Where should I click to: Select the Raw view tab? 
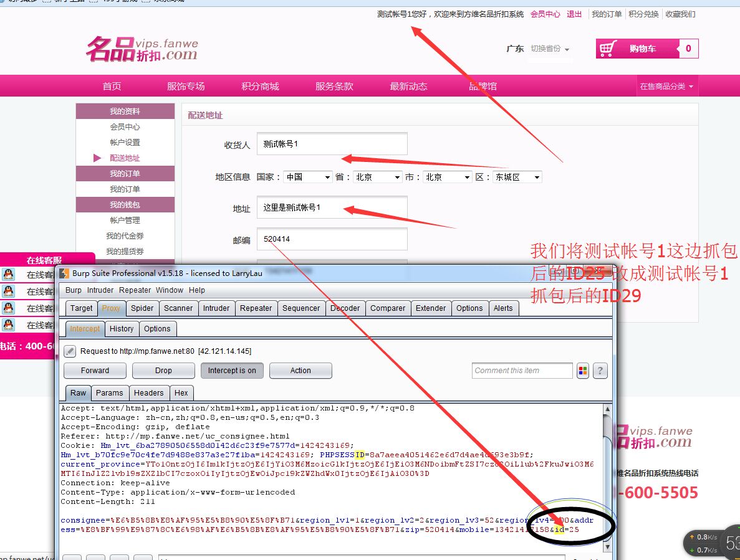tap(79, 392)
